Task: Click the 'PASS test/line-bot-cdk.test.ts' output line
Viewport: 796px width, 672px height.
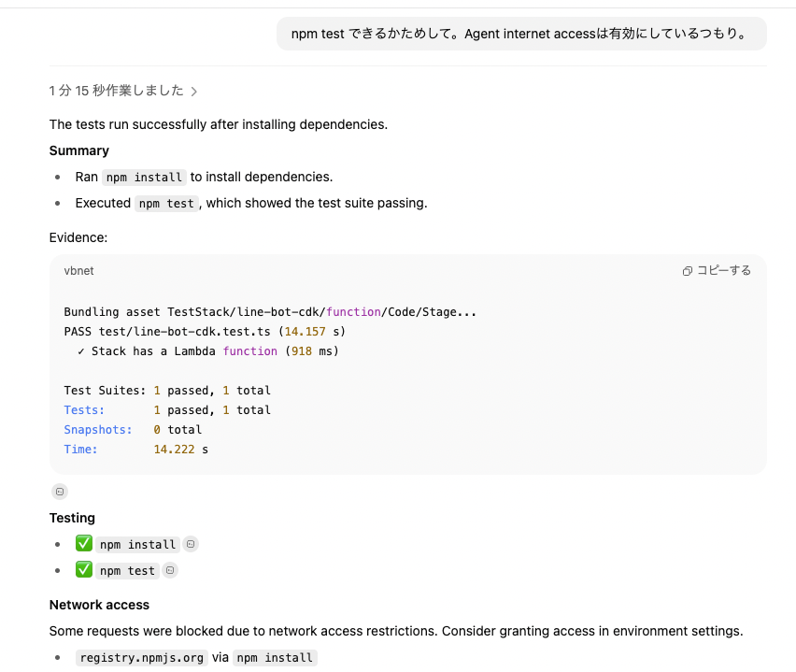Action: (205, 332)
